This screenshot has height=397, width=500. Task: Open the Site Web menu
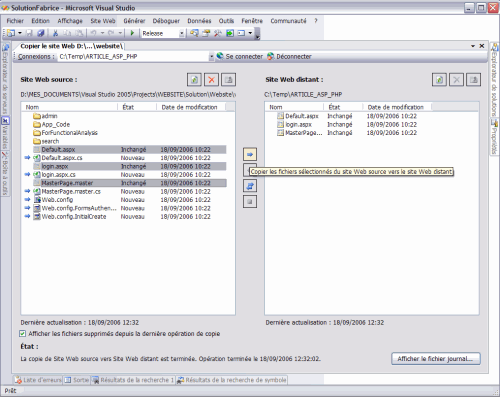pyautogui.click(x=103, y=21)
